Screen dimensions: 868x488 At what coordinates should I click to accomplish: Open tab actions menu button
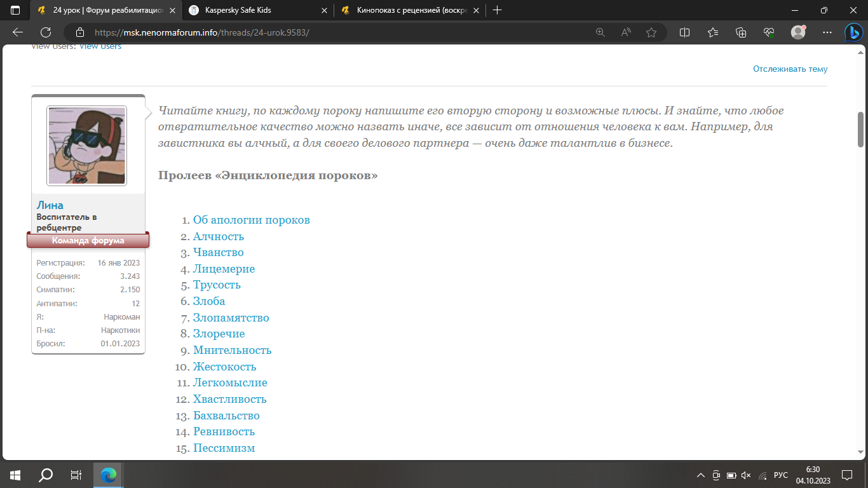15,10
